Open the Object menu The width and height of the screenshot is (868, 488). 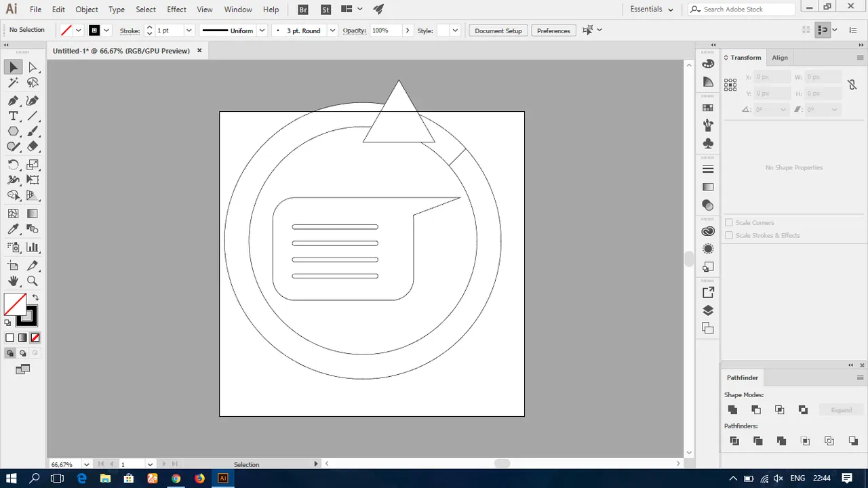87,9
